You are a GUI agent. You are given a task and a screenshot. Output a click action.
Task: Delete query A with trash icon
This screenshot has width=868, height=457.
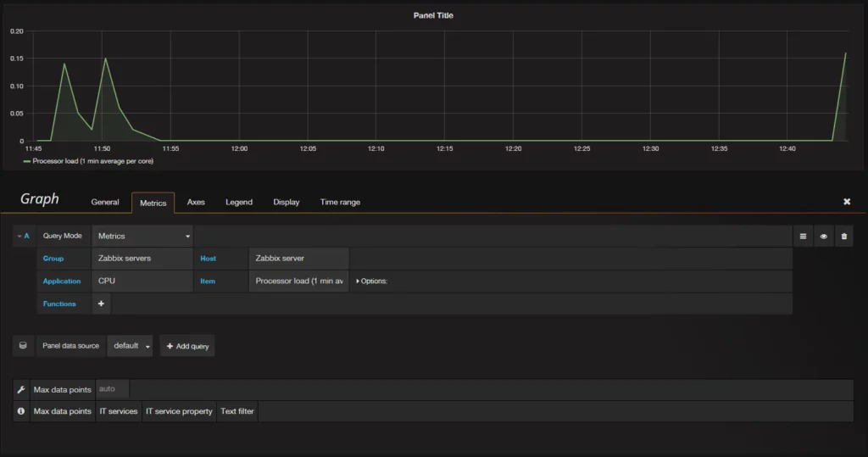[843, 237]
